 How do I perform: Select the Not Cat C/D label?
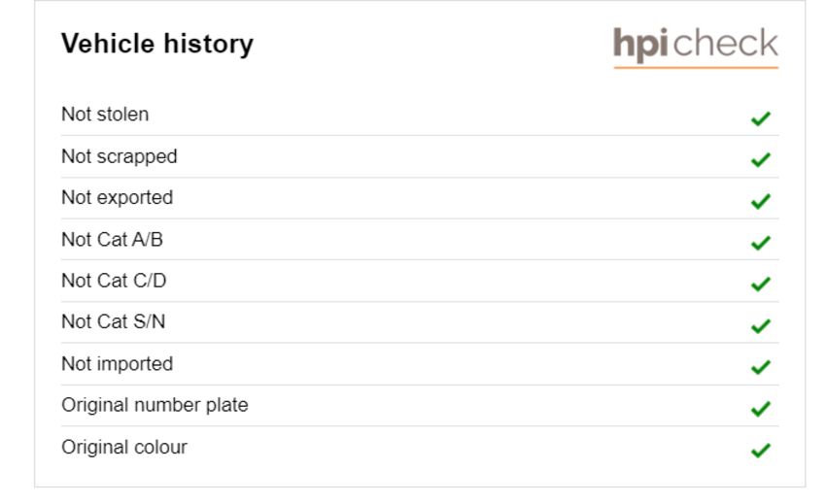coord(114,281)
